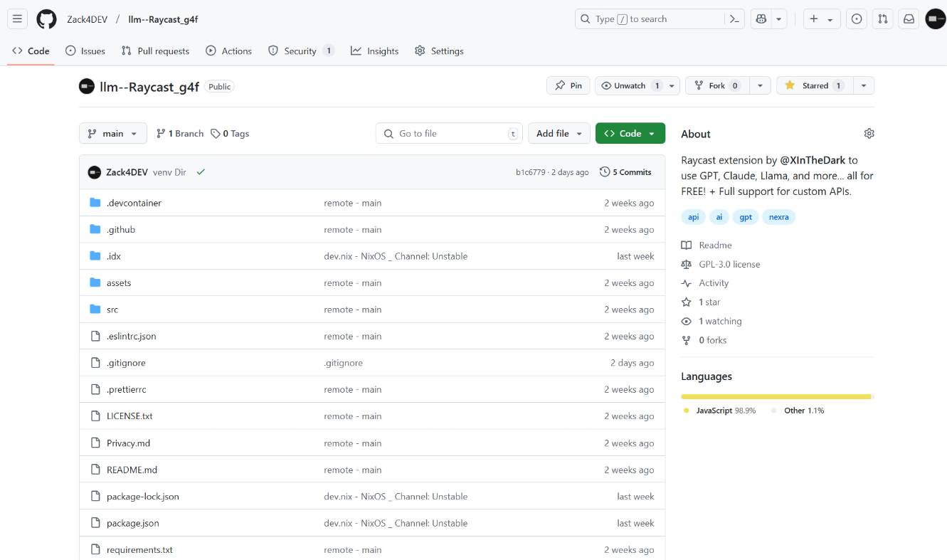Pin this repository

568,85
